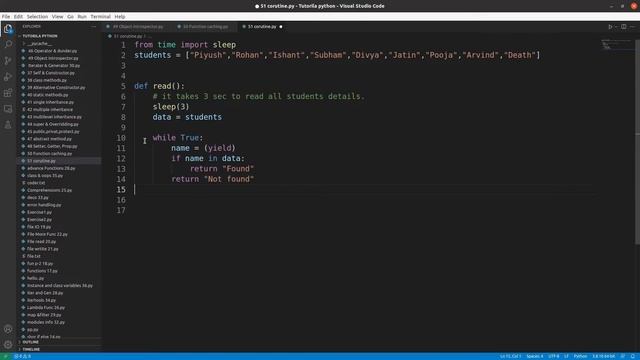
Task: Click unsaved dot on 51 corutine.py tab
Action: coord(281,27)
